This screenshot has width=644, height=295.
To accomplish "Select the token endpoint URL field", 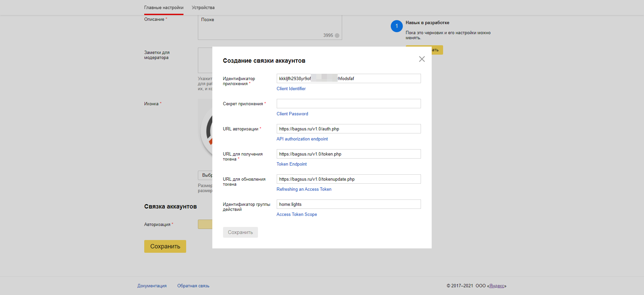I will 348,154.
